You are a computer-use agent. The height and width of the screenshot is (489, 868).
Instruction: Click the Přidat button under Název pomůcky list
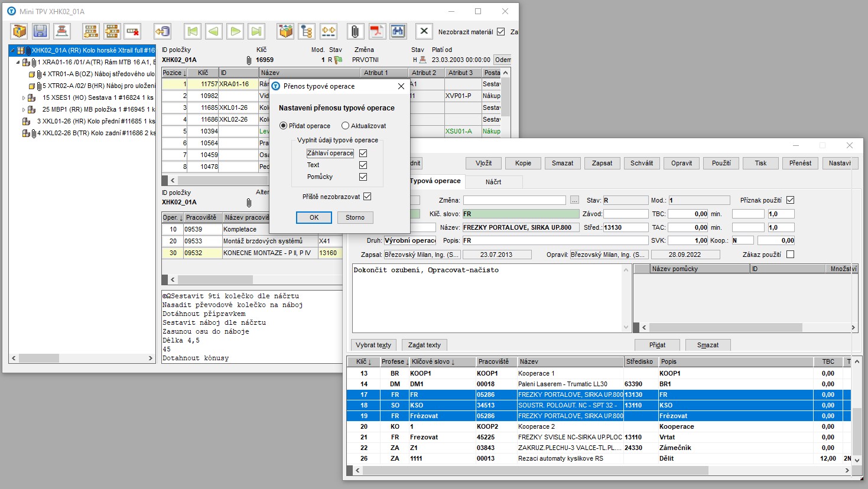click(x=657, y=345)
